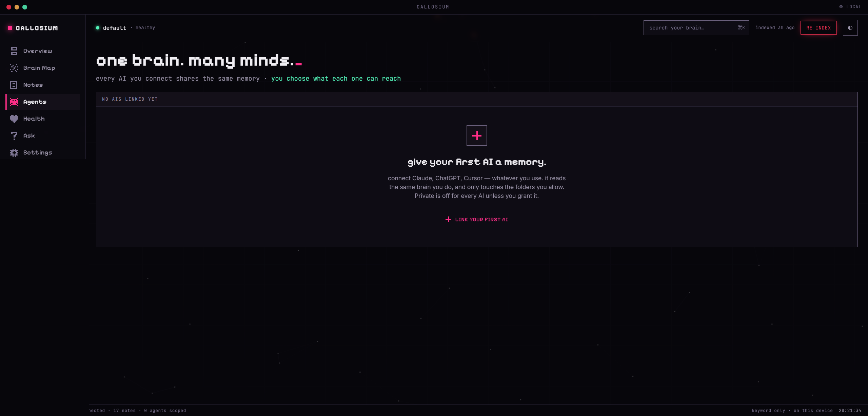This screenshot has width=868, height=416.
Task: Click the ⌘K shortcut hint
Action: 742,28
